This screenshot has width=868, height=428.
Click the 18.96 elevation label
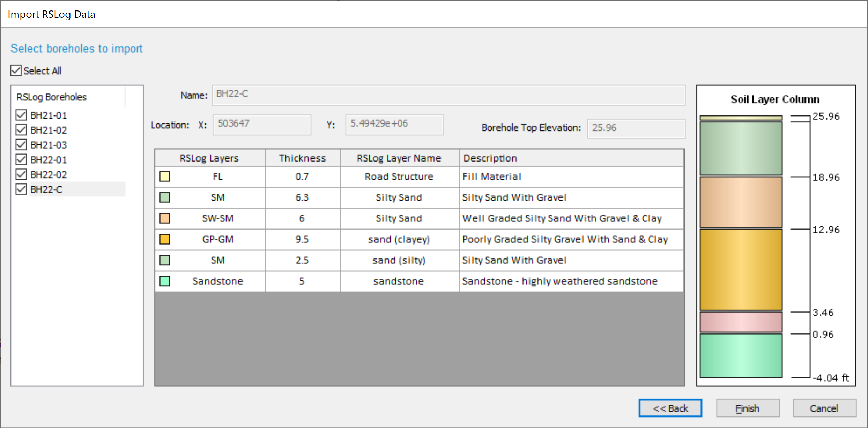click(x=826, y=178)
